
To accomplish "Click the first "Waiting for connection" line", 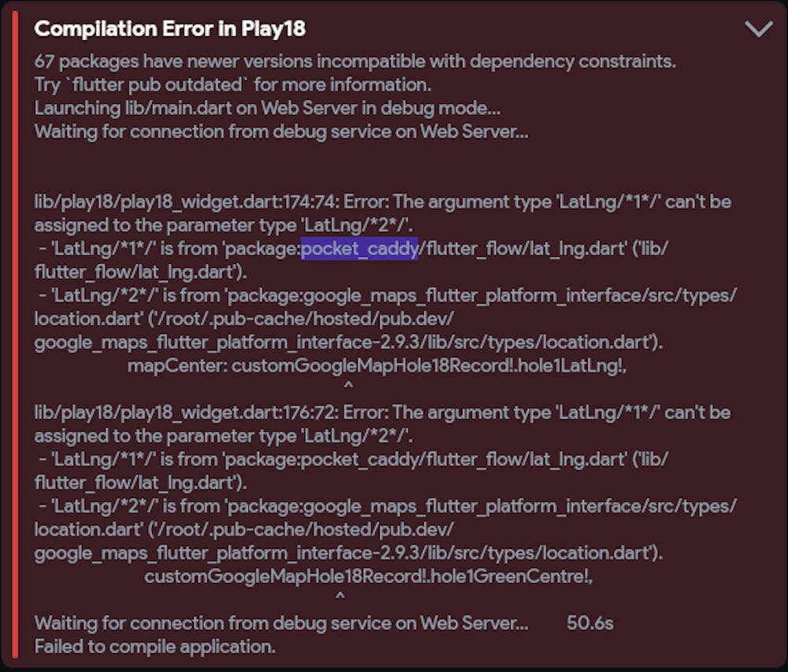I will click(281, 132).
